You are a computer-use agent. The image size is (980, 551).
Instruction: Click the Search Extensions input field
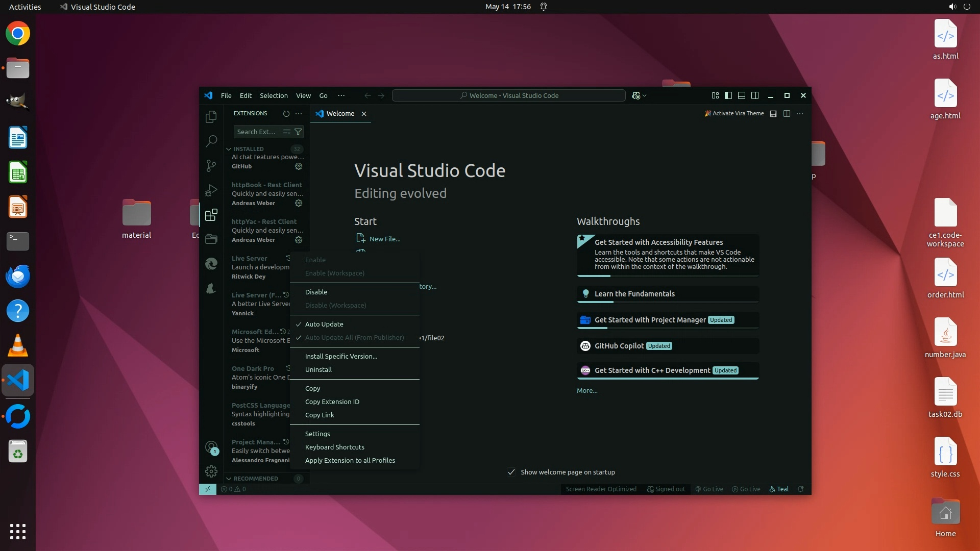[x=257, y=132]
